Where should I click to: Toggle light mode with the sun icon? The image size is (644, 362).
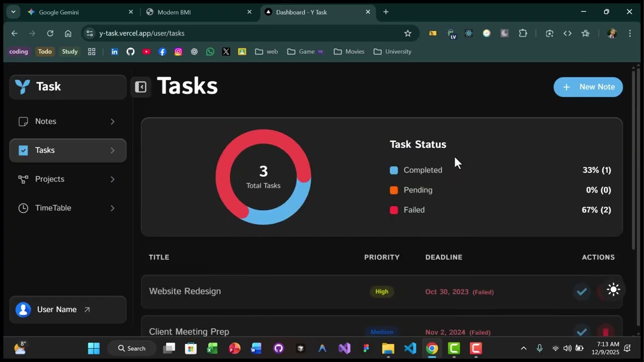point(613,289)
